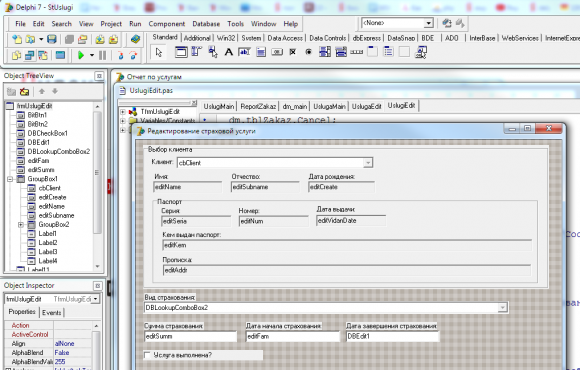Collapse GroupBox1 in Object TreeView
This screenshot has width=580, height=370.
pyautogui.click(x=10, y=179)
